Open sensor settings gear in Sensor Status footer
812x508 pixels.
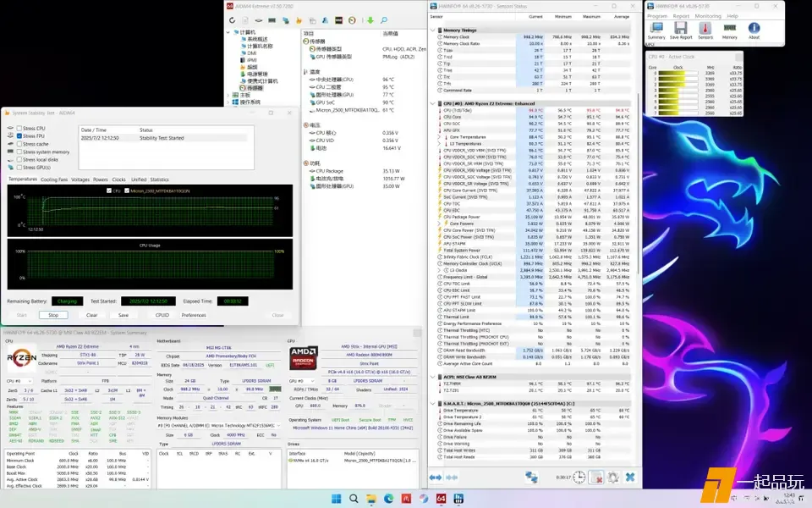pos(613,477)
